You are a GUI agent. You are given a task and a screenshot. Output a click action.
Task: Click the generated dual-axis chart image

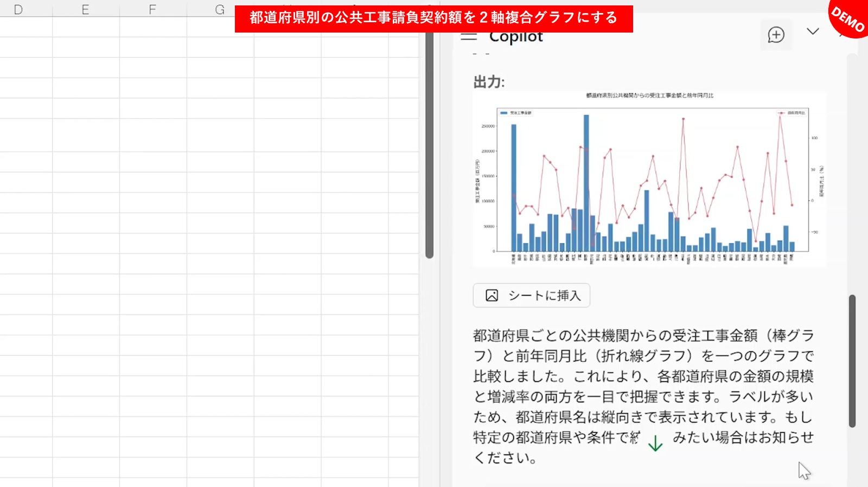click(649, 179)
